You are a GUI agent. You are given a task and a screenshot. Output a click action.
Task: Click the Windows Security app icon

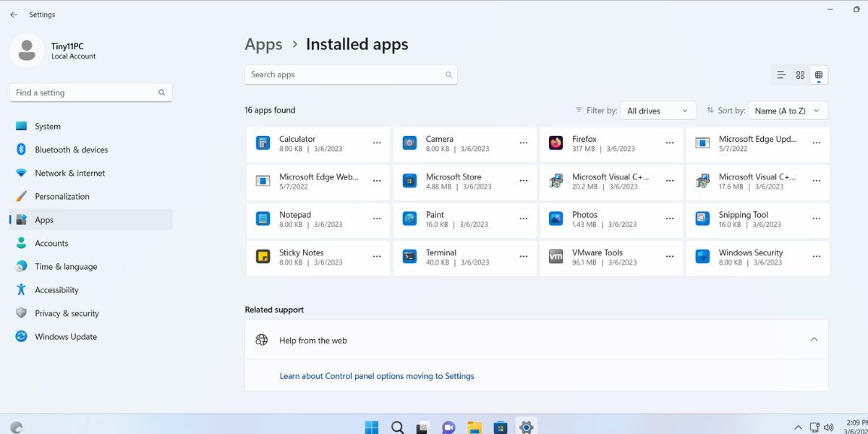coord(702,257)
